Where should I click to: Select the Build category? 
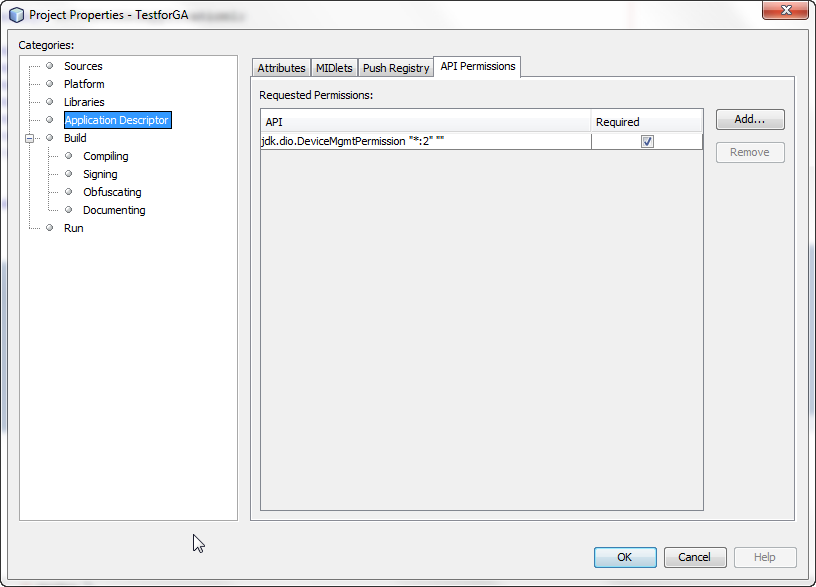coord(75,138)
